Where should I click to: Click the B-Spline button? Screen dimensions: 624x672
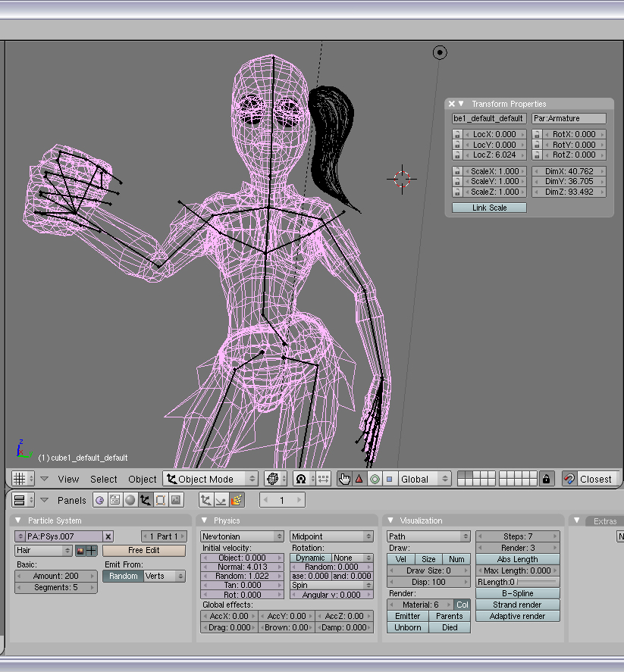[518, 593]
